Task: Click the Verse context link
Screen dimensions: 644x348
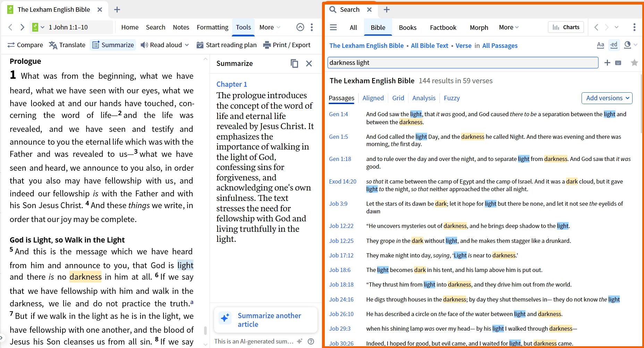Action: [x=464, y=45]
